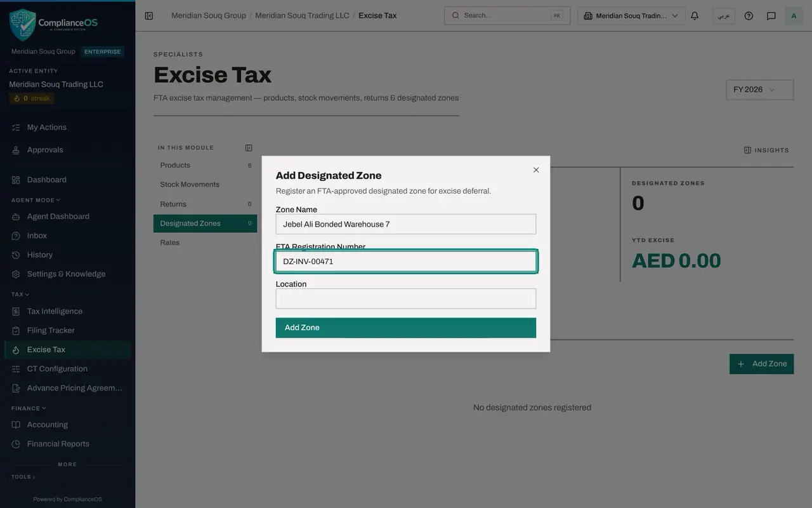Collapse the Finance section
Image resolution: width=812 pixels, height=508 pixels.
pyautogui.click(x=29, y=408)
